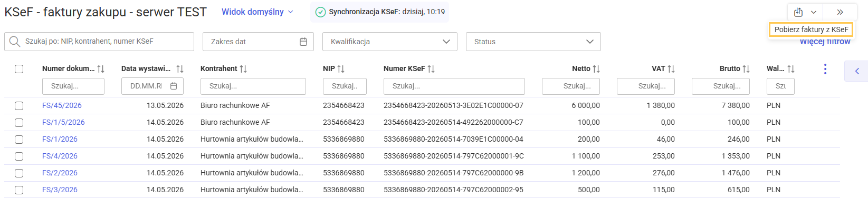Select checkbox for invoice FS/3/2026
The image size is (868, 198).
pyautogui.click(x=19, y=190)
